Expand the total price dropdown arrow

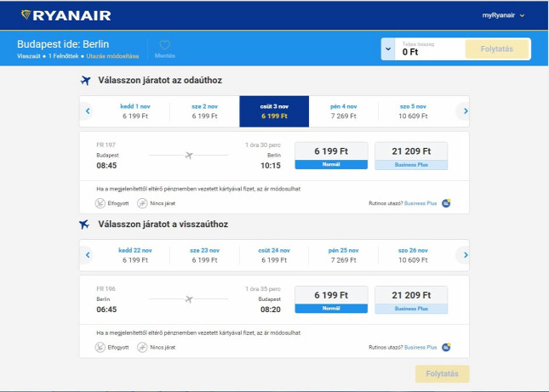tap(388, 49)
